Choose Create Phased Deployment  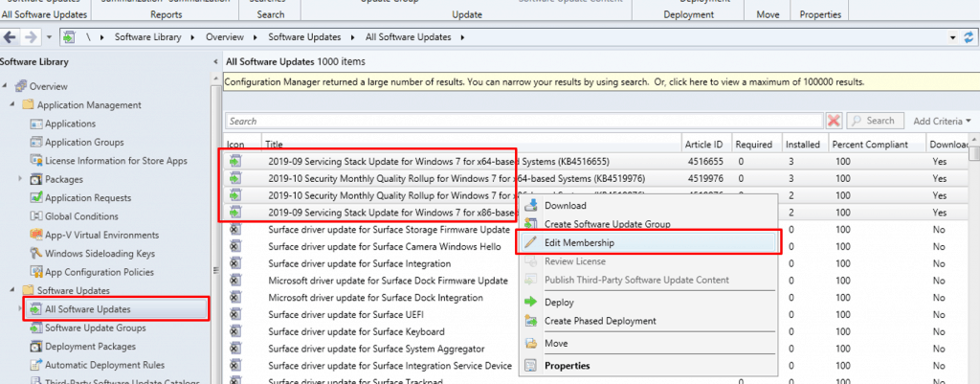click(648, 321)
